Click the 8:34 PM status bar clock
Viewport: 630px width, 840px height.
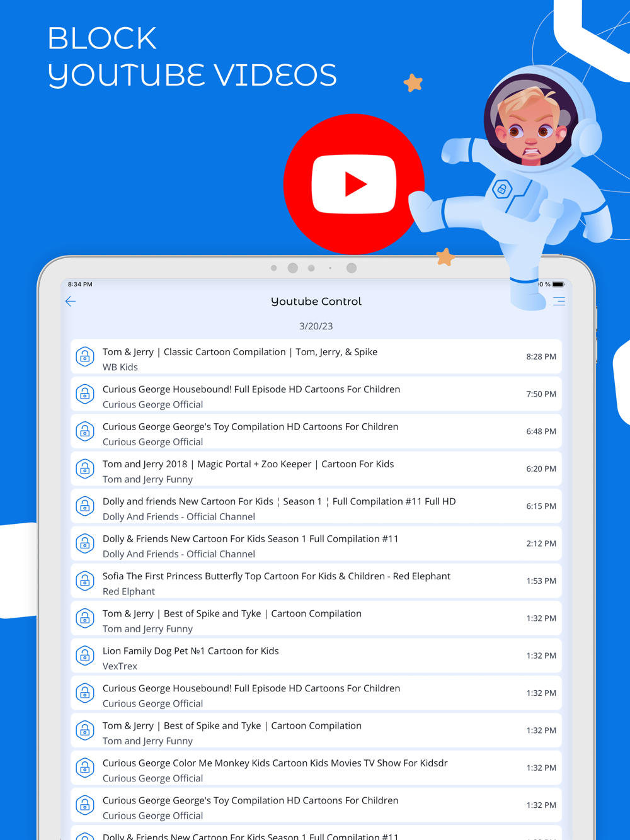click(80, 284)
